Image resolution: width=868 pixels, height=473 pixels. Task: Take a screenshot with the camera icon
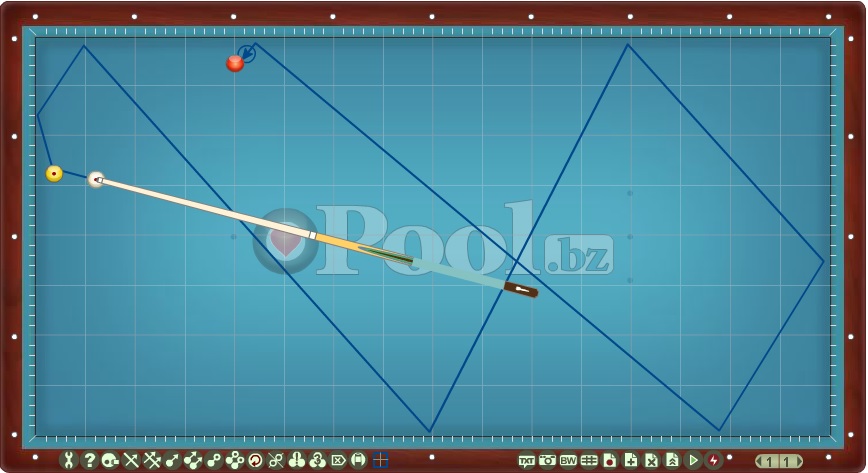547,460
